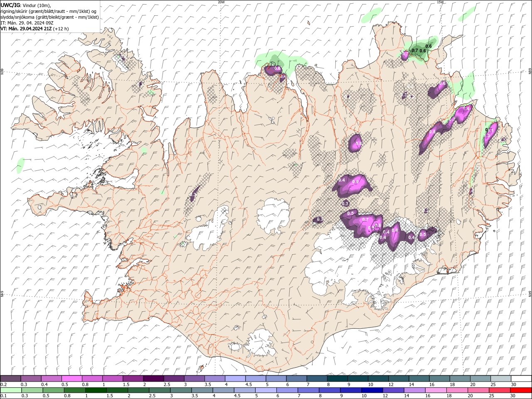
Task: Pick violet swatch above upper label 3
Action: pyautogui.click(x=194, y=378)
